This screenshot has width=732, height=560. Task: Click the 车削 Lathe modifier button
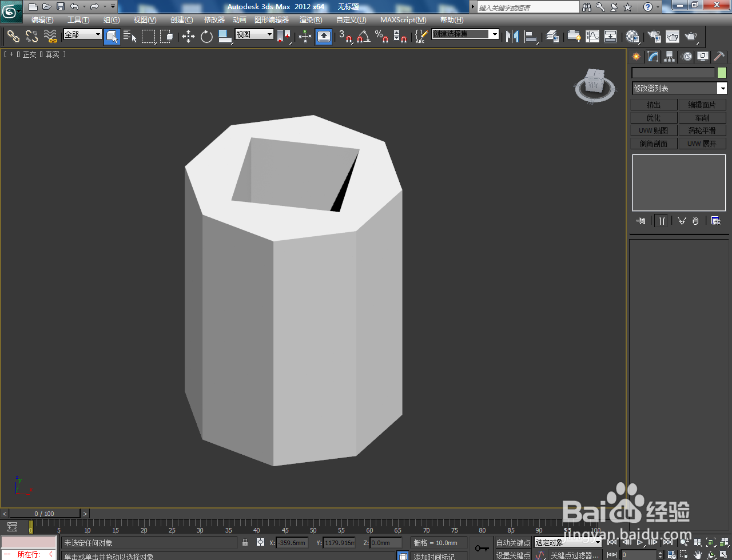tap(702, 117)
